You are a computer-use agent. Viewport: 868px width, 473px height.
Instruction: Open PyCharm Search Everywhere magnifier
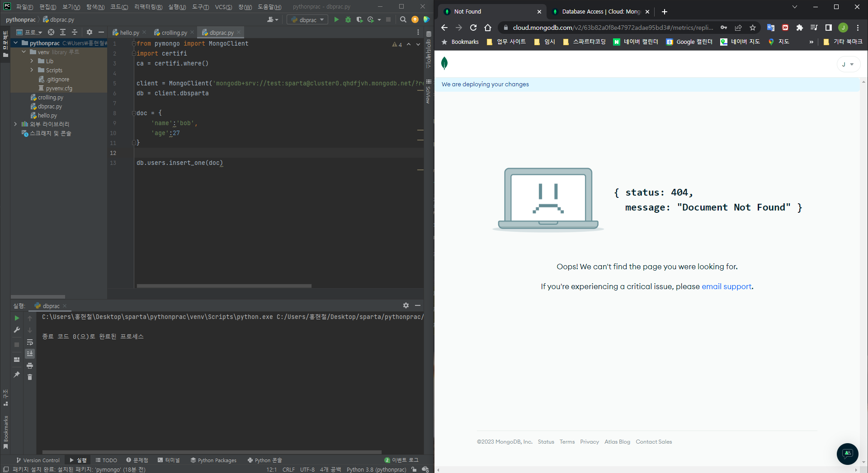[403, 19]
